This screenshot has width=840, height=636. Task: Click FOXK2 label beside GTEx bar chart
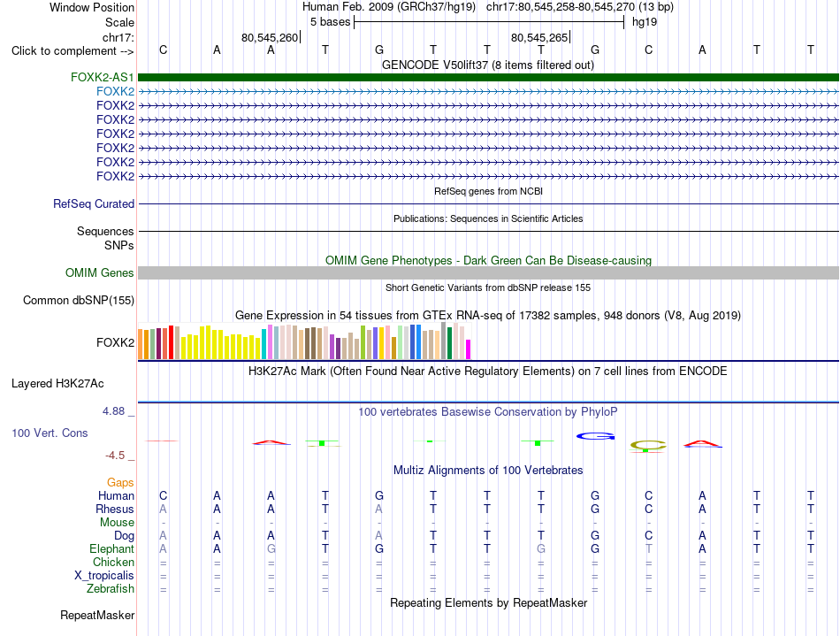115,342
